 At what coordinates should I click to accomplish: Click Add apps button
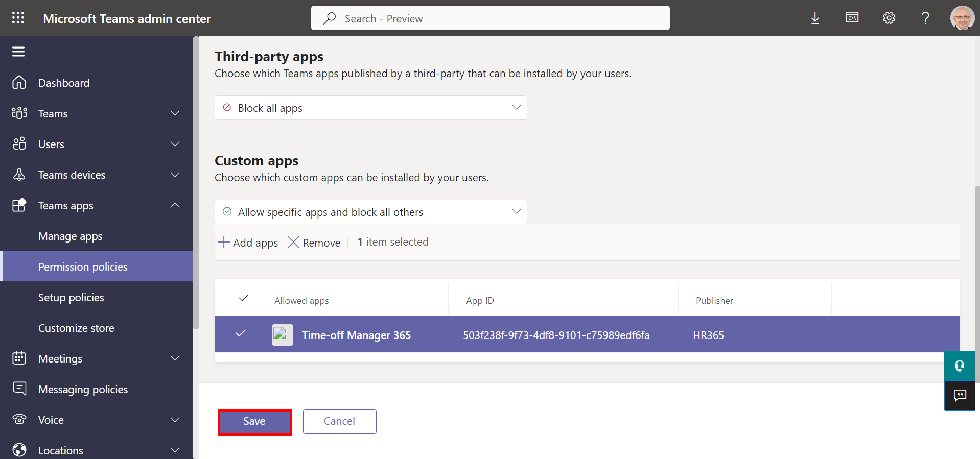pos(248,243)
